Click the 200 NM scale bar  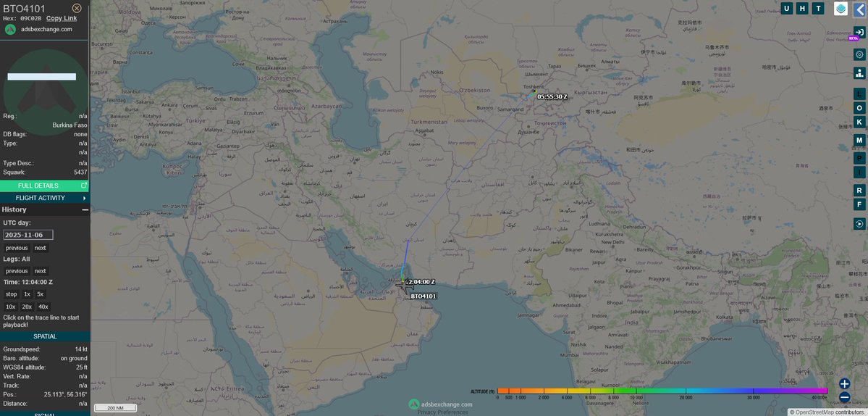pyautogui.click(x=115, y=408)
